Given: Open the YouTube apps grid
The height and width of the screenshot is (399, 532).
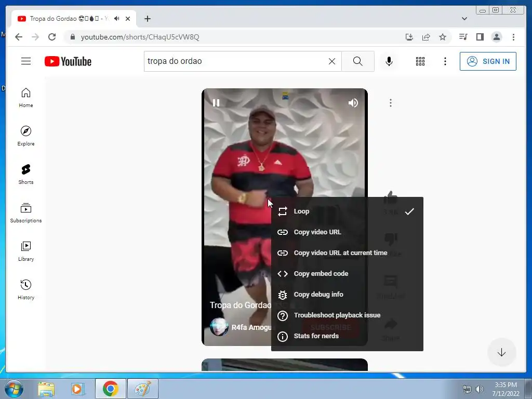Looking at the screenshot, I should (x=420, y=61).
